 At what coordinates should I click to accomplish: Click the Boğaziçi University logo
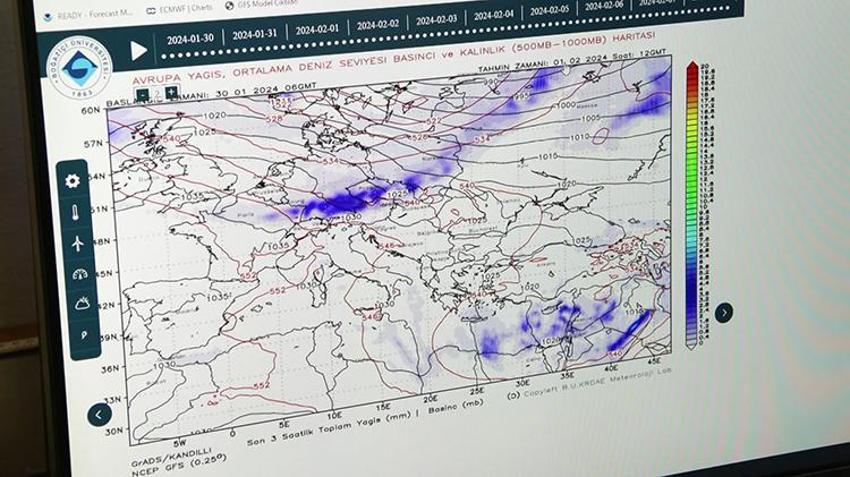pos(79,69)
